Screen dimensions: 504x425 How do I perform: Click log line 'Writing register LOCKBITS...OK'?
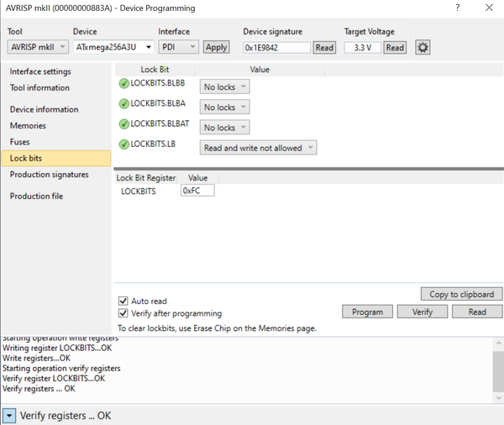point(57,348)
